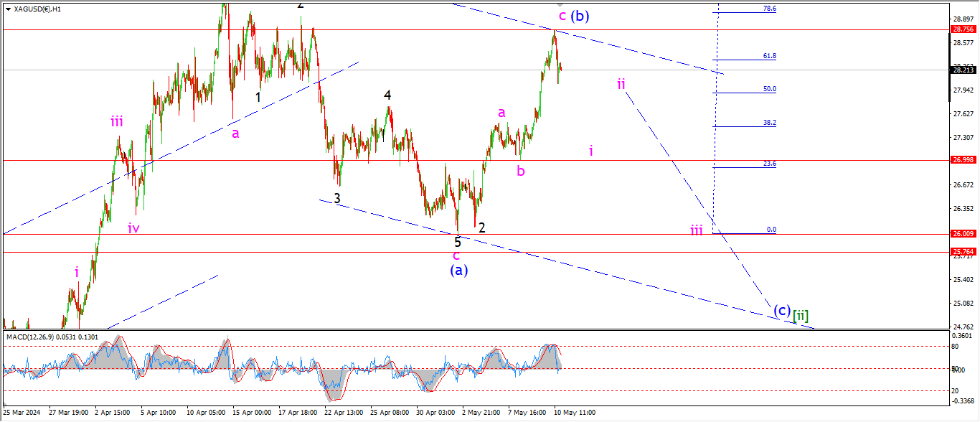Click the 22 Apr 13:00 time label
This screenshot has height=422, width=980.
[344, 413]
